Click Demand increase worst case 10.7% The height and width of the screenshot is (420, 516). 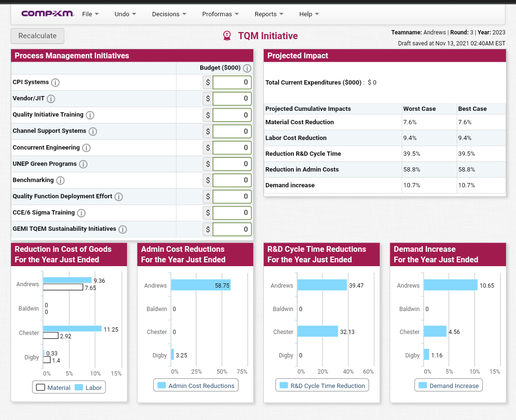tap(412, 185)
